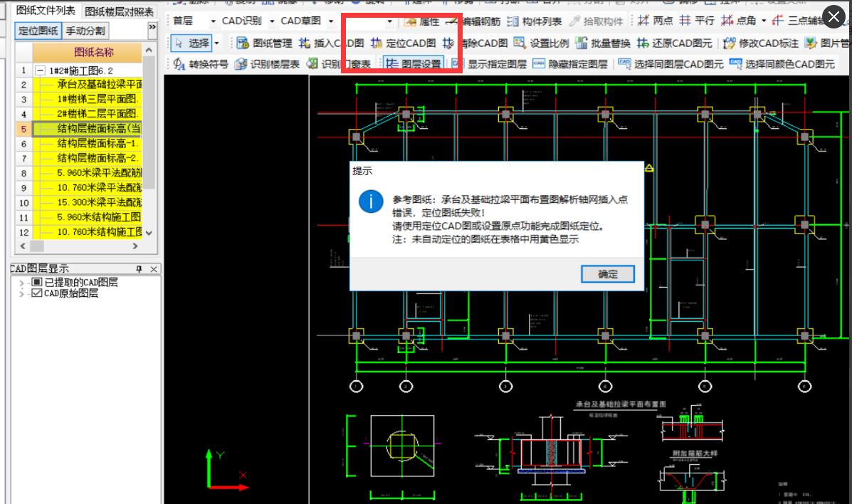
Task: Open 图层设置 layer settings
Action: 414,63
